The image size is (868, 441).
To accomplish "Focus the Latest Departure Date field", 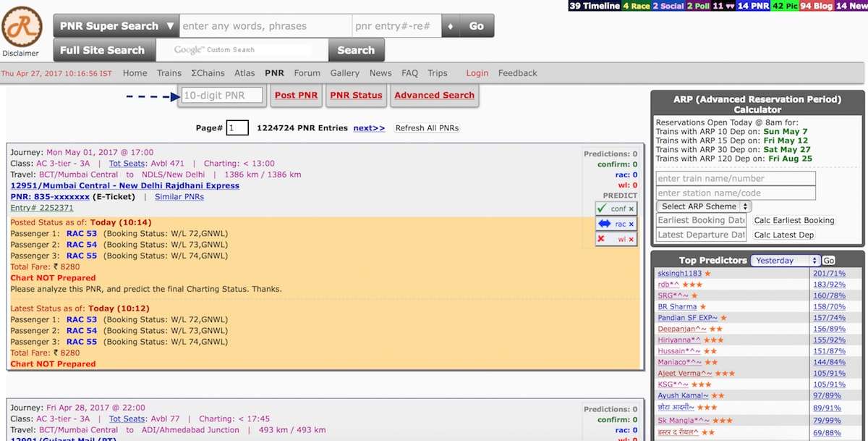I will [702, 235].
